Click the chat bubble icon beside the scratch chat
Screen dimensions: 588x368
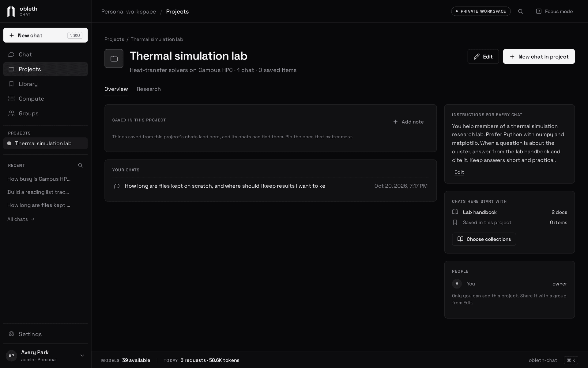coord(117,186)
